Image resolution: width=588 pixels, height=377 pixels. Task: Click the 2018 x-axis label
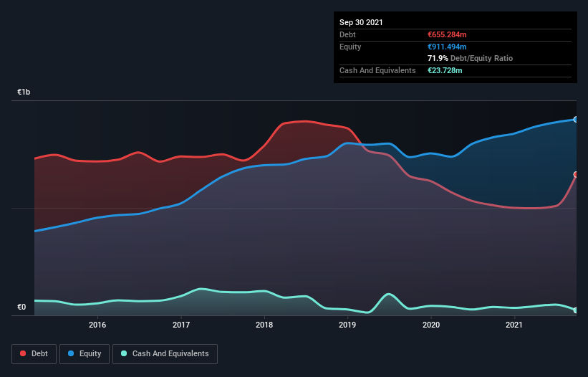pyautogui.click(x=264, y=325)
